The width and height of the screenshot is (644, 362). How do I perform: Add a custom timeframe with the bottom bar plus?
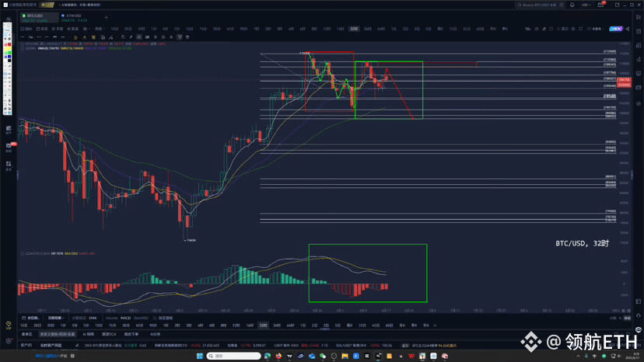(435, 325)
